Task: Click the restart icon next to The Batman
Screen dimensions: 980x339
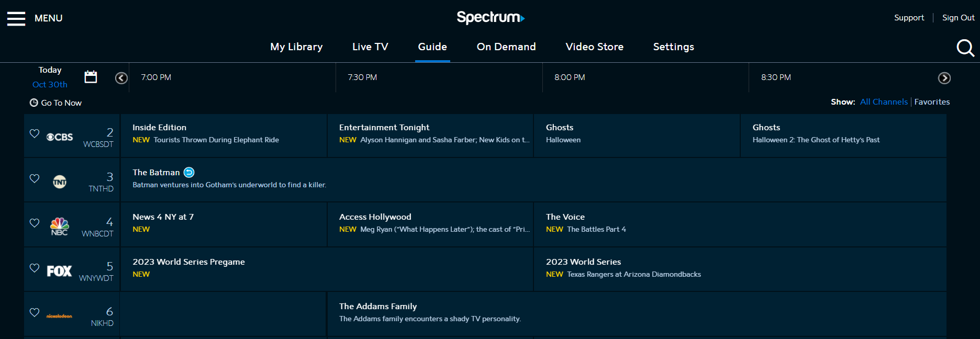Action: 189,172
